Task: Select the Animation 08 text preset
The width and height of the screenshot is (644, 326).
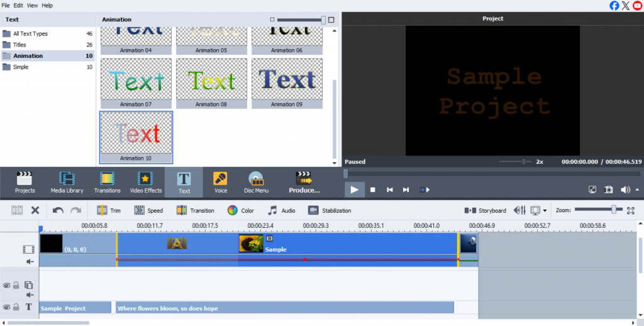Action: click(211, 83)
